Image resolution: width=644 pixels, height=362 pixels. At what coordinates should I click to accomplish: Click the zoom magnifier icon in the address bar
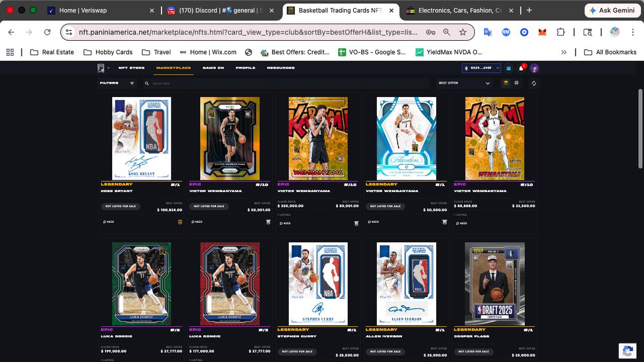[447, 32]
